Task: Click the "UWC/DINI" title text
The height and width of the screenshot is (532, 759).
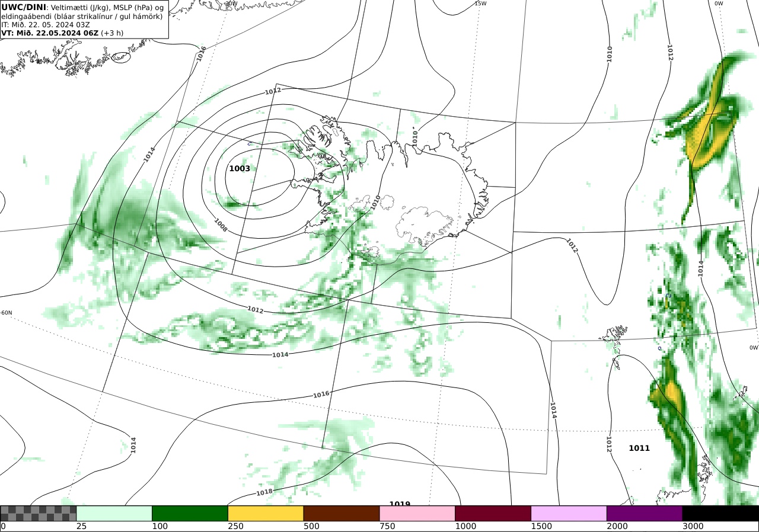Action: coord(24,7)
